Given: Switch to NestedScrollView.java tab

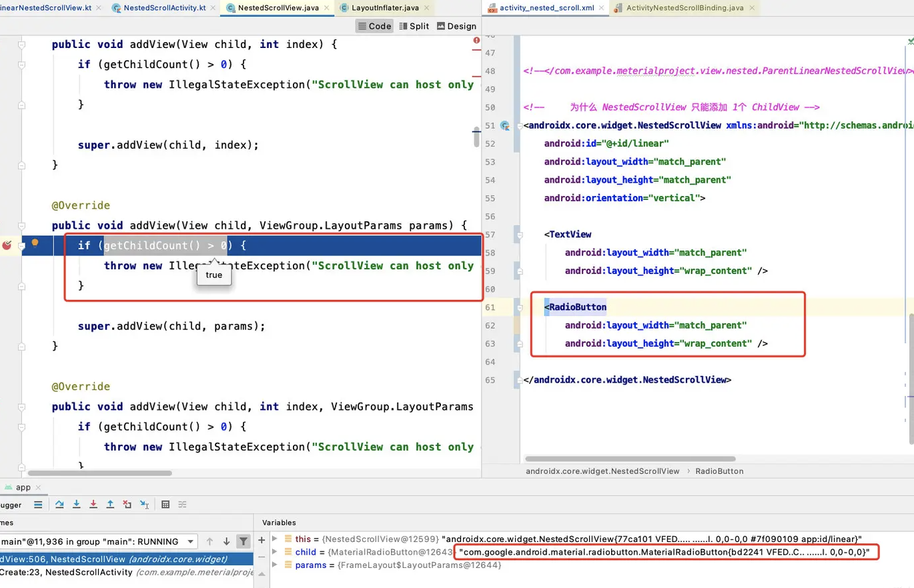Looking at the screenshot, I should pyautogui.click(x=276, y=8).
